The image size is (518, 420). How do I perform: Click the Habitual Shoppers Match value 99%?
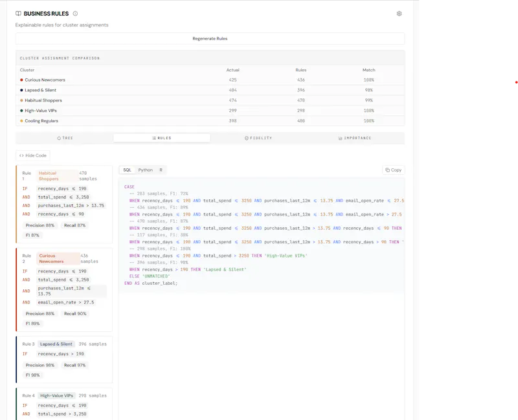(368, 100)
